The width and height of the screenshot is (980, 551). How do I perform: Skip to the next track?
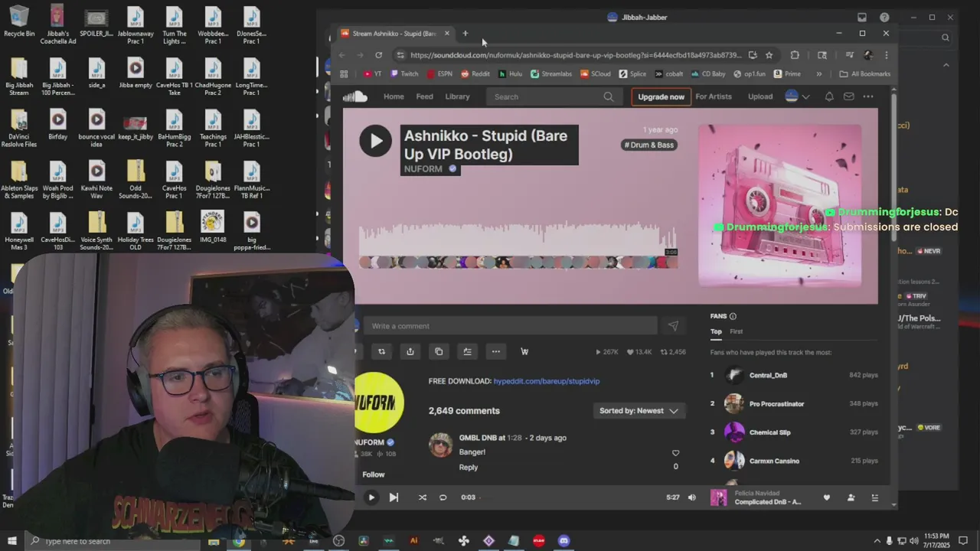tap(394, 497)
